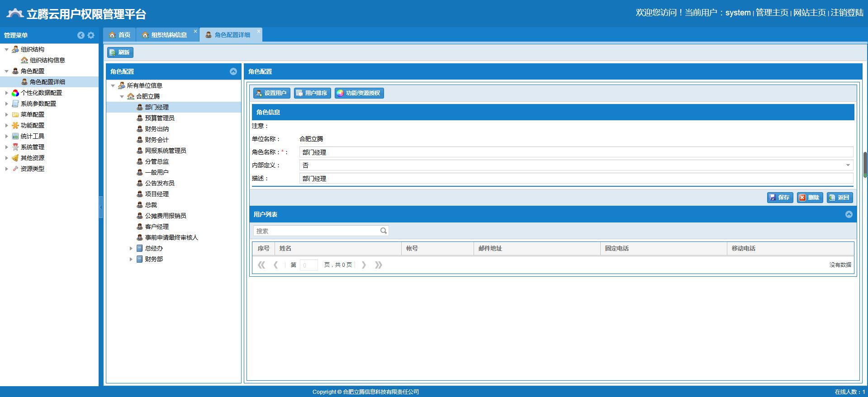
Task: Click the 刷新 refresh button
Action: point(120,52)
